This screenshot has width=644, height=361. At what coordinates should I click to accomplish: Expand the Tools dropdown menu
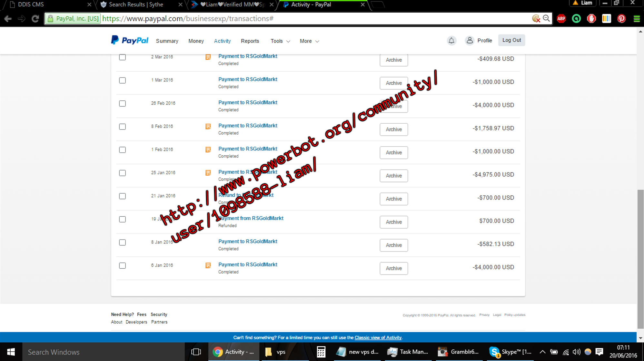[x=280, y=41]
